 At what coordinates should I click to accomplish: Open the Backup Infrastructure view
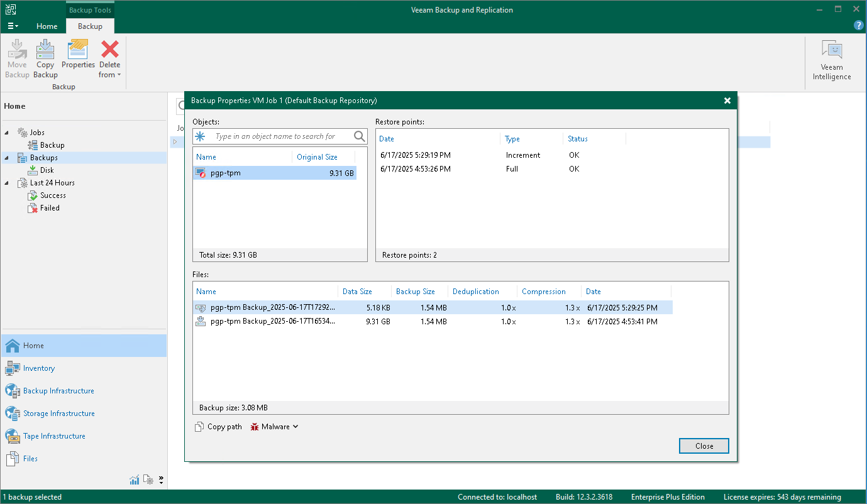(58, 391)
